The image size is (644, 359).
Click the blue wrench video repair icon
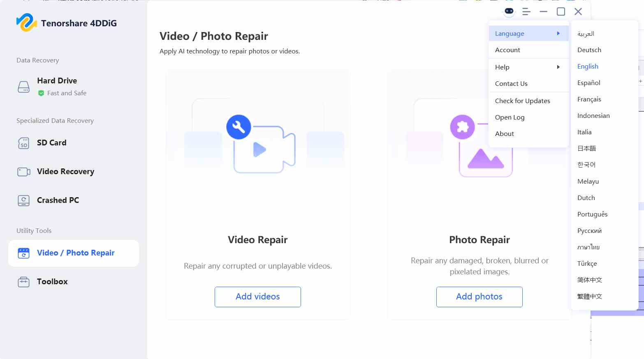coord(239,127)
